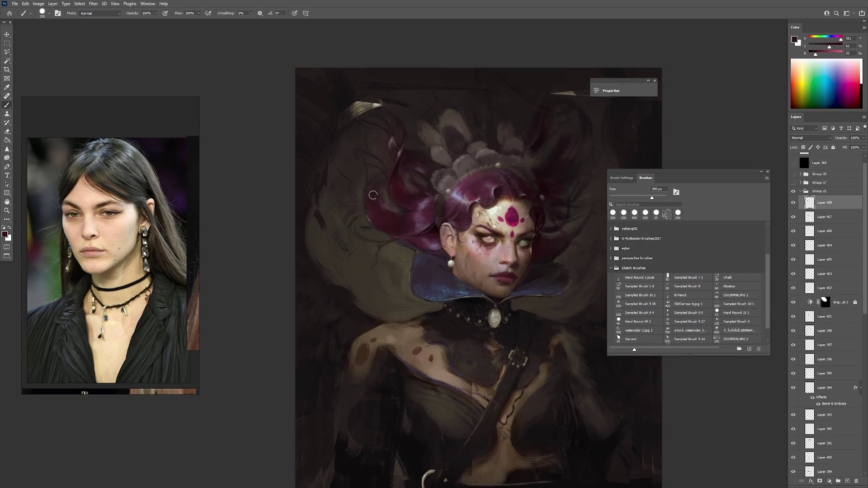The height and width of the screenshot is (488, 868).
Task: Switch to Brush Settings tab
Action: pyautogui.click(x=622, y=178)
